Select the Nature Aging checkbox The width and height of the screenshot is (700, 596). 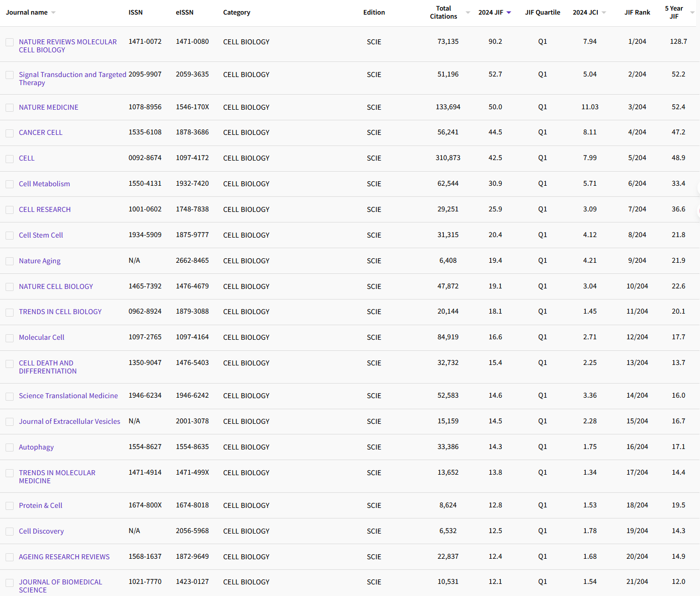tap(10, 261)
